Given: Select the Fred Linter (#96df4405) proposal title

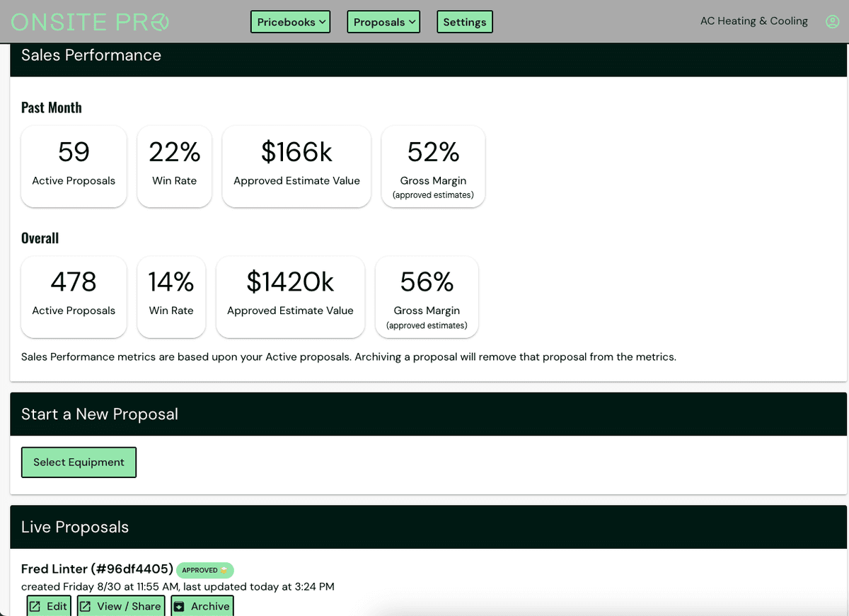Looking at the screenshot, I should click(x=97, y=569).
